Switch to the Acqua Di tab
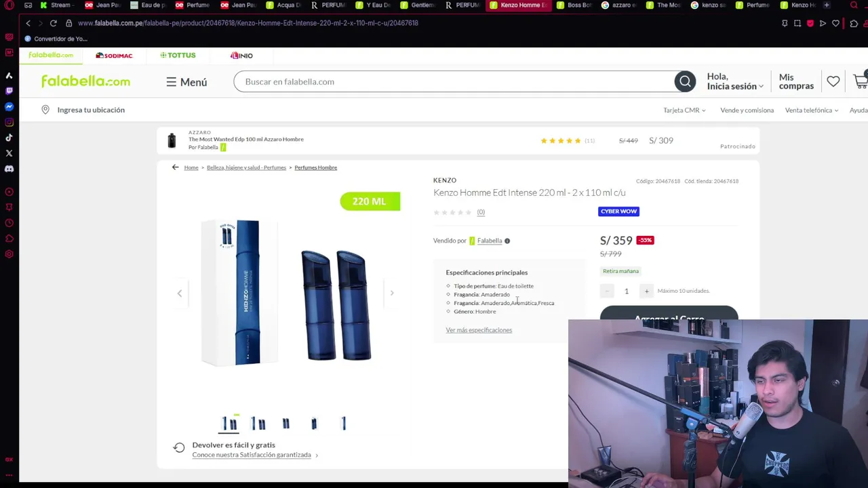Screen dimensions: 868x488 tap(283, 5)
